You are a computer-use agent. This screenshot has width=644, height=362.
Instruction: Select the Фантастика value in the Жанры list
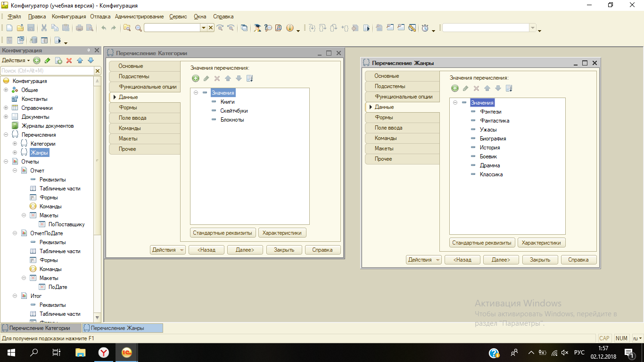(495, 121)
